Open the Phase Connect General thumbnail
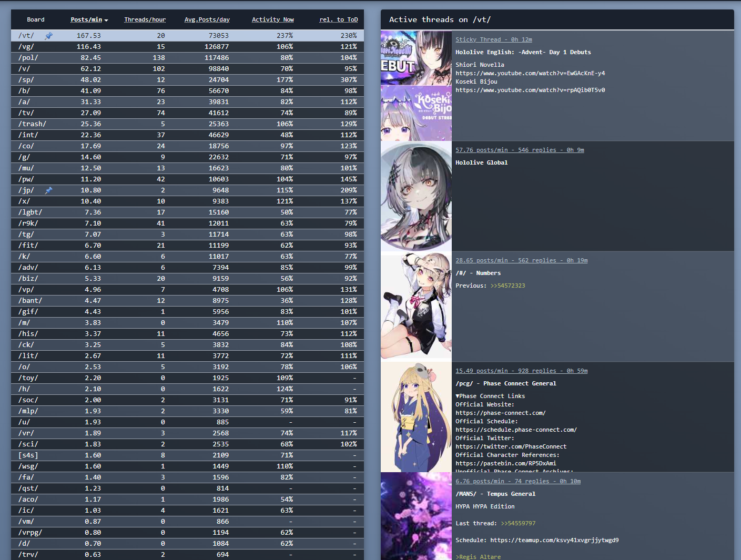 [x=416, y=417]
